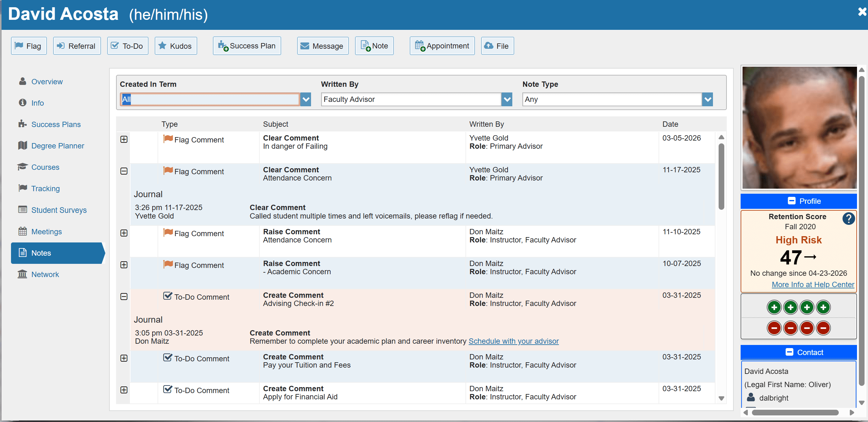Open the Message envelope button
Image resolution: width=868 pixels, height=422 pixels.
click(322, 46)
